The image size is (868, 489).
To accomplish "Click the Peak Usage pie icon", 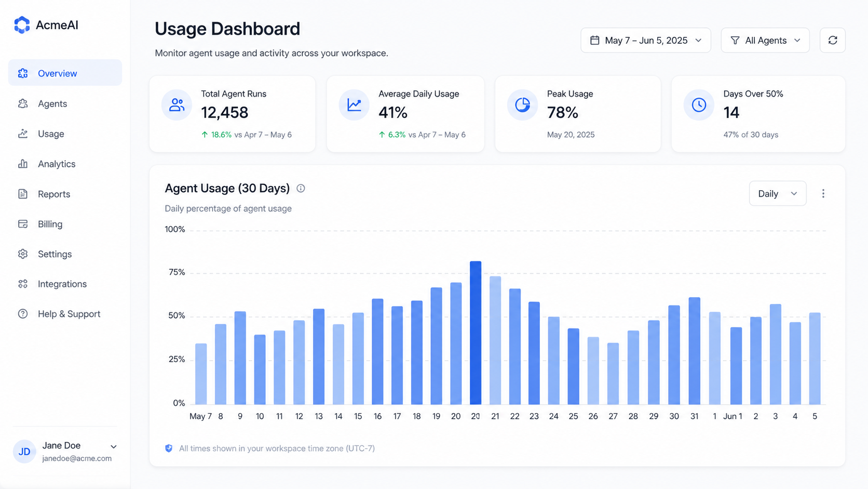I will tap(522, 105).
